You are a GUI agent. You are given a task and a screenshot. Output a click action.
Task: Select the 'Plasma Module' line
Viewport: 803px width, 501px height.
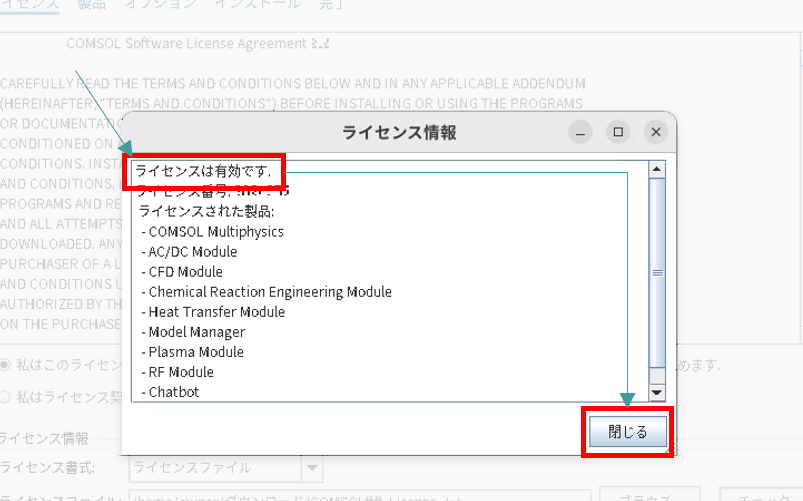pyautogui.click(x=192, y=352)
